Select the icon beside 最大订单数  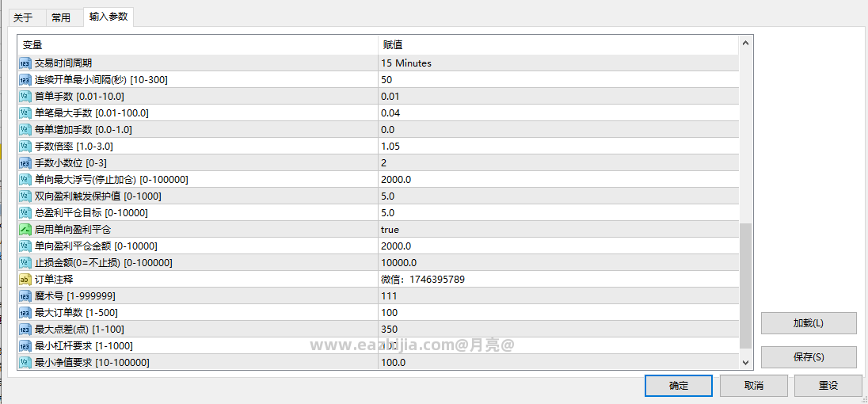point(25,313)
